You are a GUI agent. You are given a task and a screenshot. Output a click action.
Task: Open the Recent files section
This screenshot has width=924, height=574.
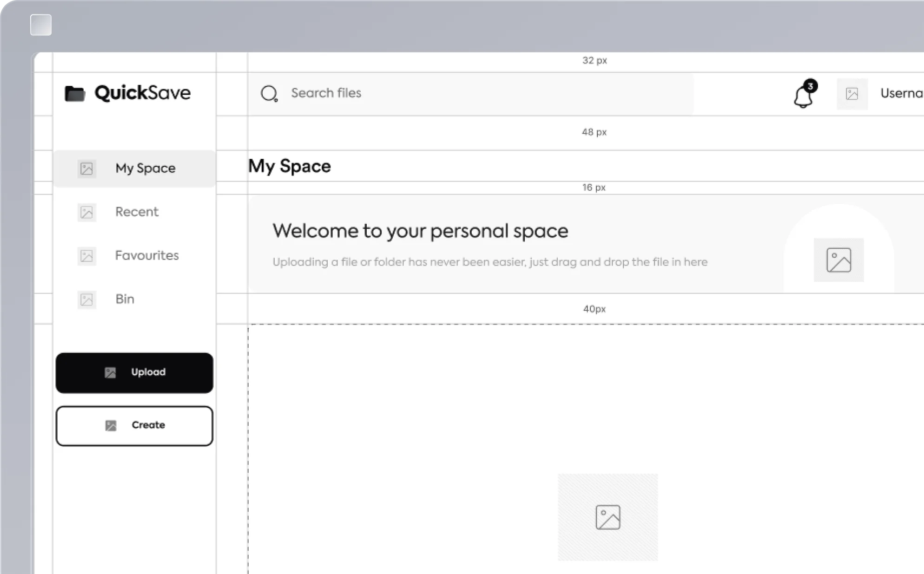coord(137,212)
